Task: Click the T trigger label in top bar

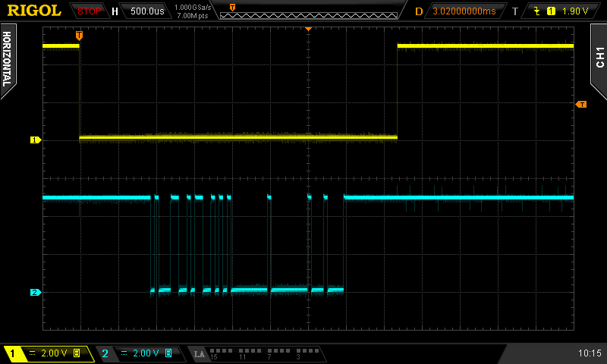Action: [515, 11]
